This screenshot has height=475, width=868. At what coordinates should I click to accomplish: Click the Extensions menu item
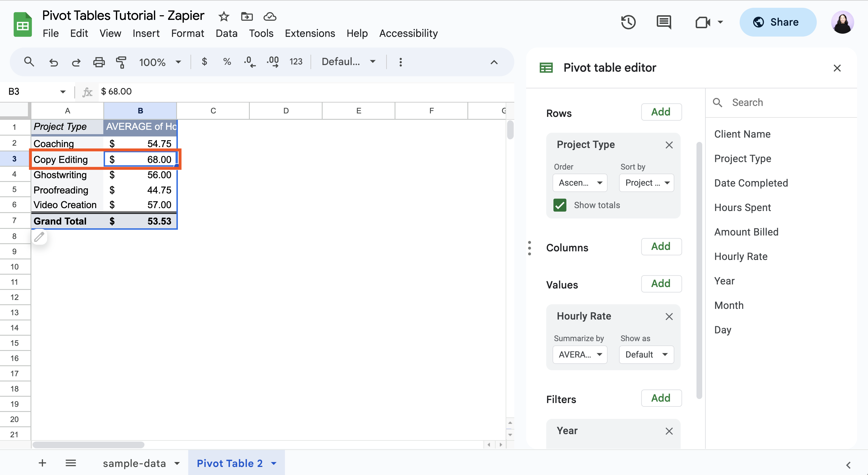[310, 33]
